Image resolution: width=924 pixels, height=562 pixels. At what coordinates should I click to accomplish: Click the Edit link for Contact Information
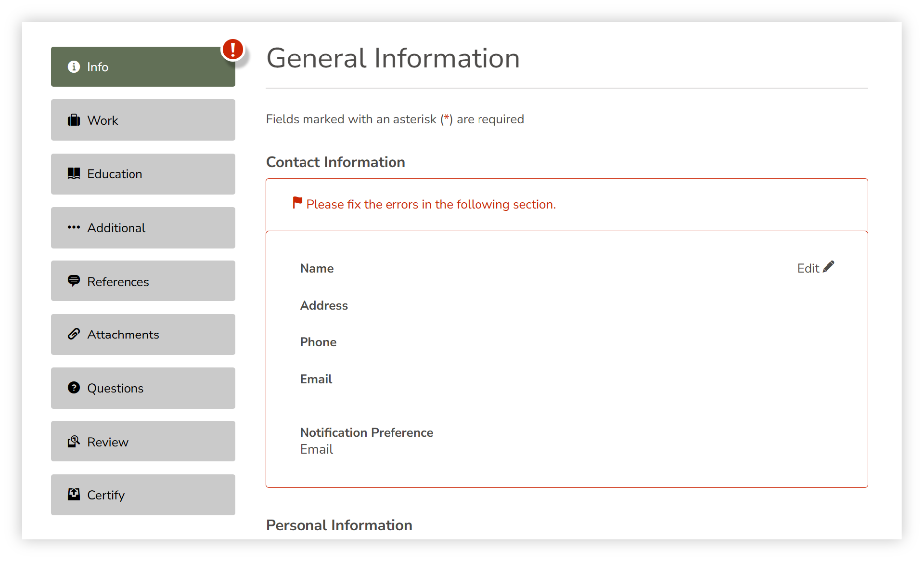[808, 268]
